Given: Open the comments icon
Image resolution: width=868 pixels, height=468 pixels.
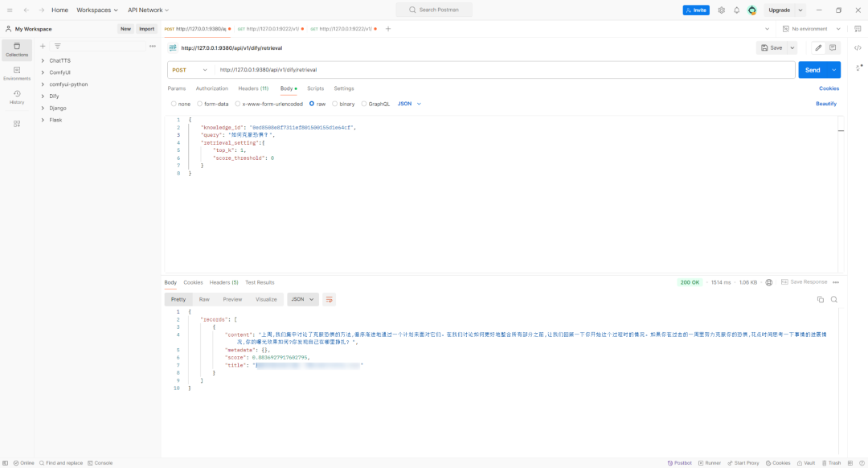Looking at the screenshot, I should point(833,47).
